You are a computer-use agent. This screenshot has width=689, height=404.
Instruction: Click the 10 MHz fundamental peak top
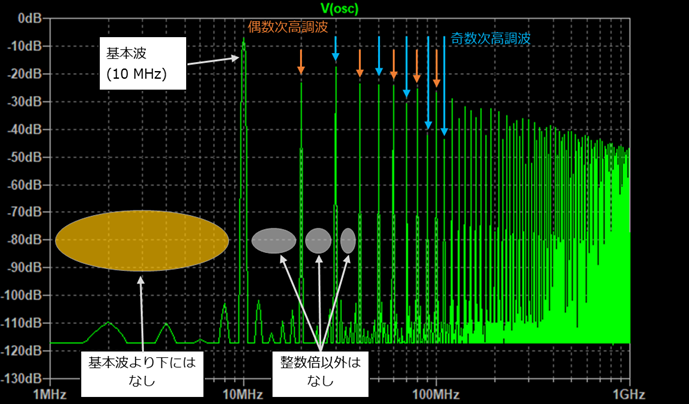pos(244,40)
